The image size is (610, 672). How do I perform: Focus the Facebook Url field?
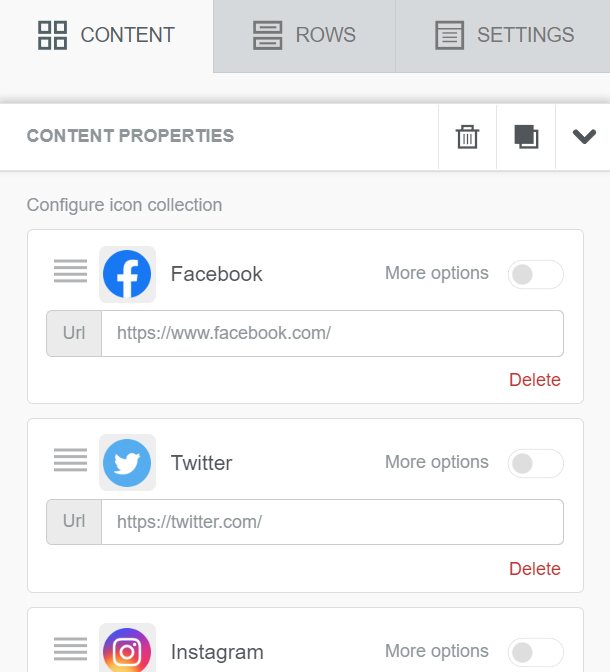332,333
